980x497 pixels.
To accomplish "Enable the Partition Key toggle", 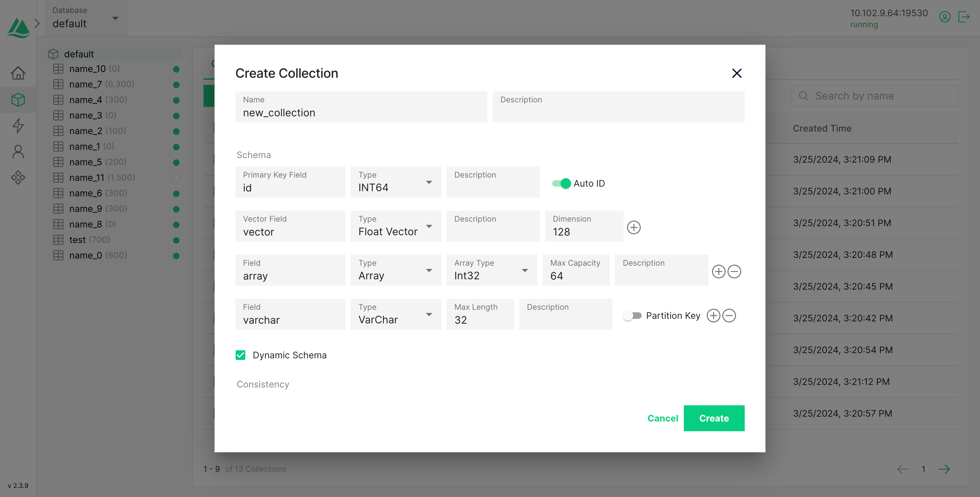I will [632, 316].
